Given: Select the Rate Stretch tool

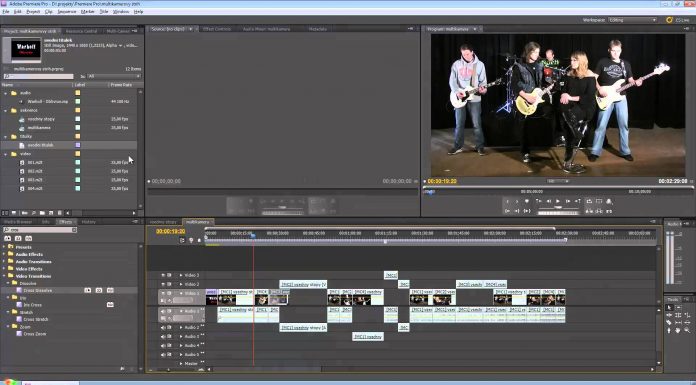Looking at the screenshot, I should 687,315.
